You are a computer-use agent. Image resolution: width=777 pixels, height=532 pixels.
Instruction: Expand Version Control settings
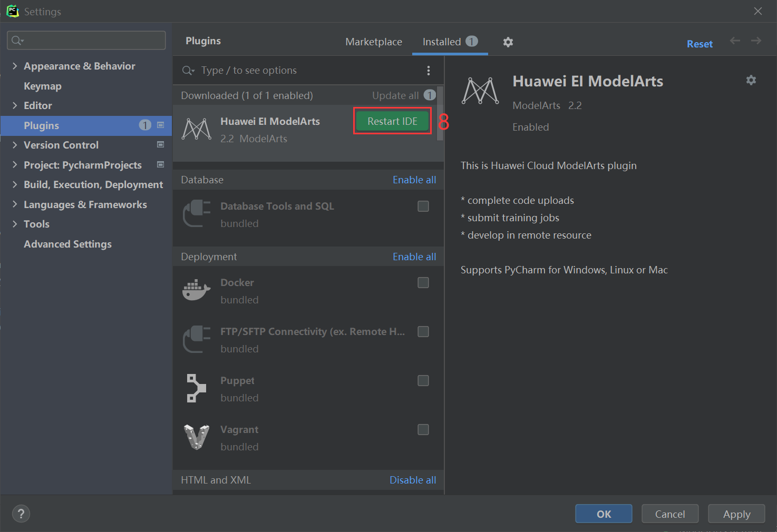coord(15,145)
